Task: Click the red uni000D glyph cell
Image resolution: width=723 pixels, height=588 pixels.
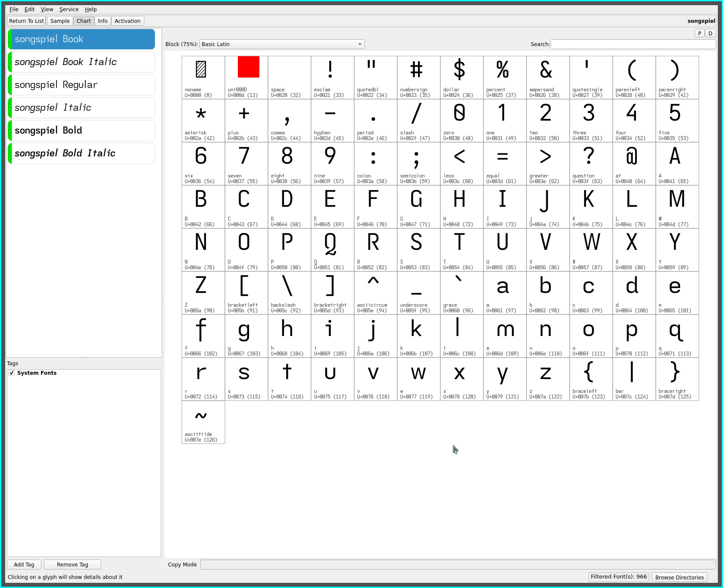Action: pos(246,78)
